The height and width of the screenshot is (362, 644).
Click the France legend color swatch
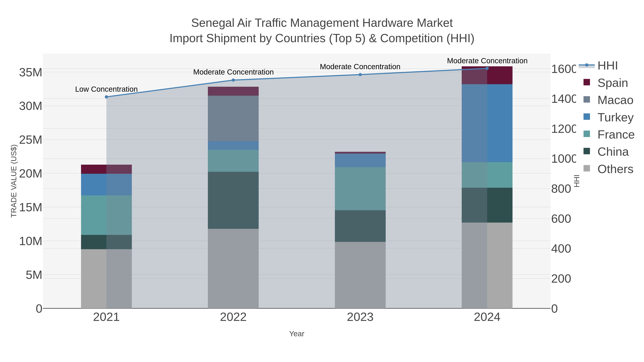587,134
